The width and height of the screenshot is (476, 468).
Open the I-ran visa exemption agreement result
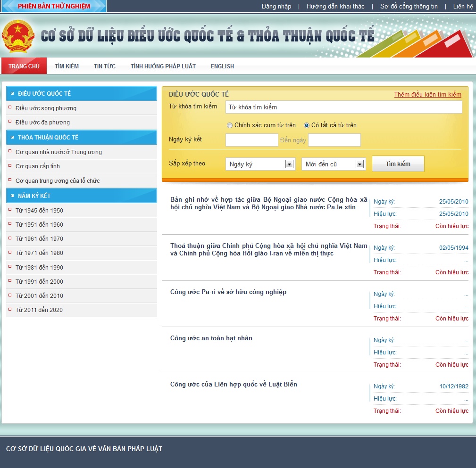(x=268, y=249)
